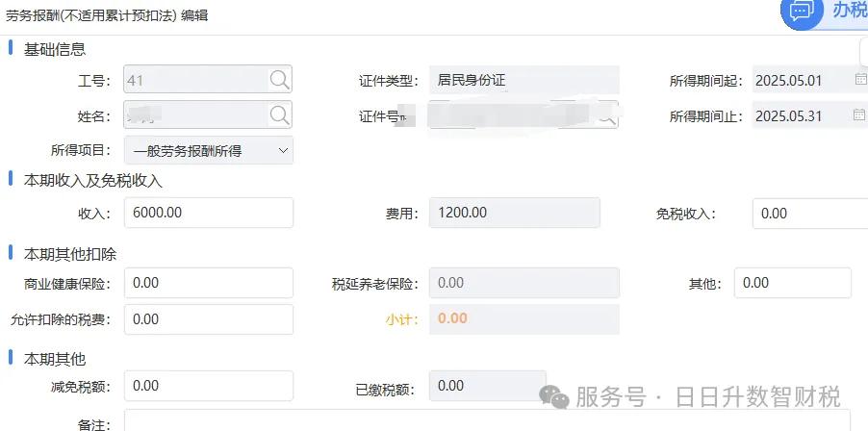Open the calendar for 所得期间止

coord(860,115)
